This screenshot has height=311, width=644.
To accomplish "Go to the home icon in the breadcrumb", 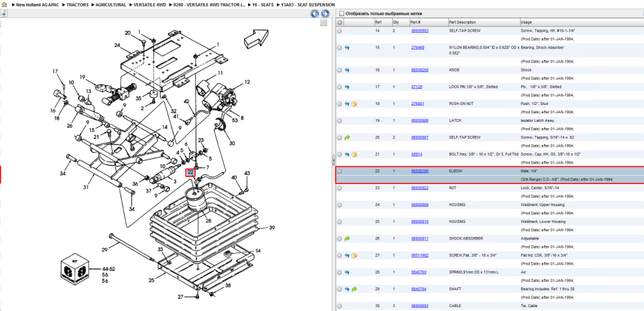I will 3,5.
